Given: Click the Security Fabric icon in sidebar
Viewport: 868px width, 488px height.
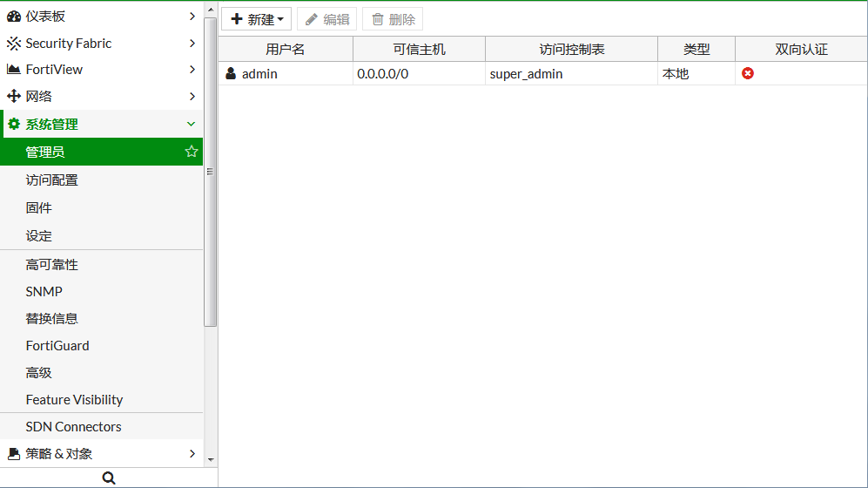Looking at the screenshot, I should click(x=14, y=44).
